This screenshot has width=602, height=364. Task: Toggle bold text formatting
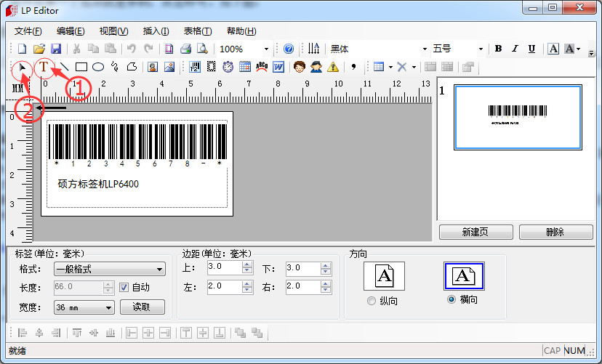coord(498,49)
